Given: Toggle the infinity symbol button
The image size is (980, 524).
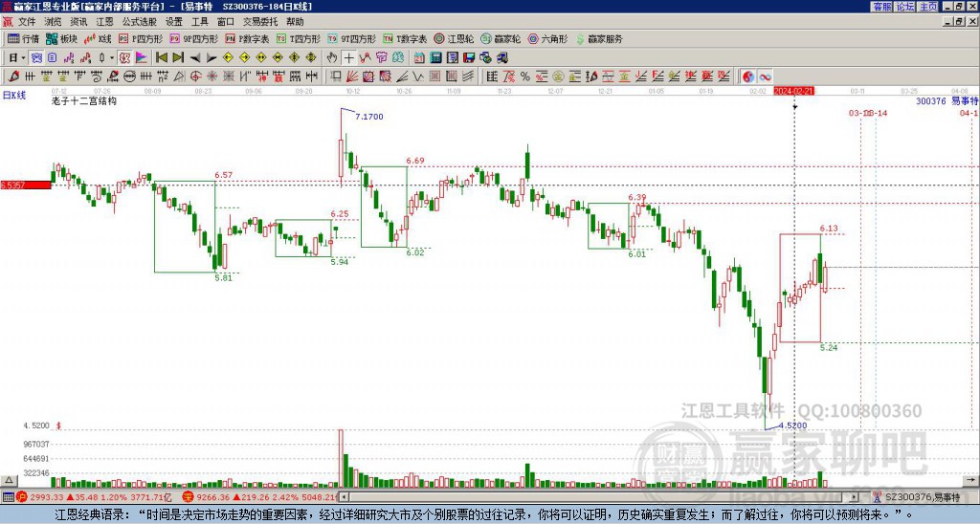Looking at the screenshot, I should (765, 76).
